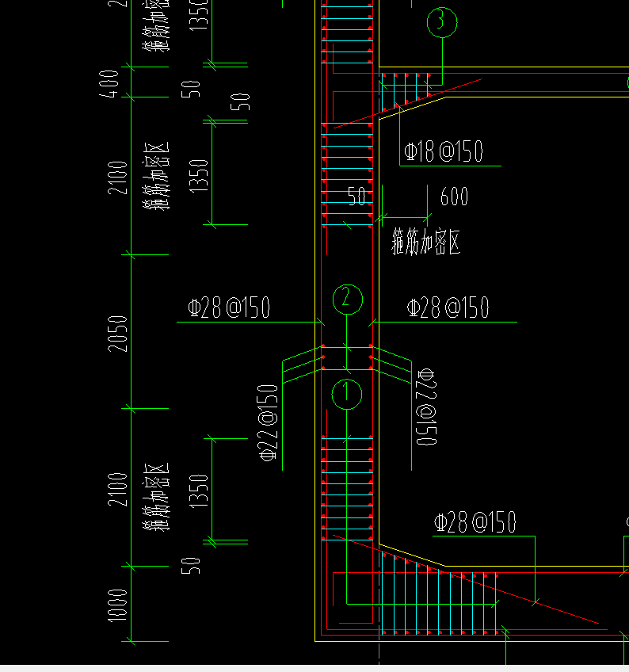The width and height of the screenshot is (629, 672).
Task: Click the 2050 dimension text
Action: (117, 334)
